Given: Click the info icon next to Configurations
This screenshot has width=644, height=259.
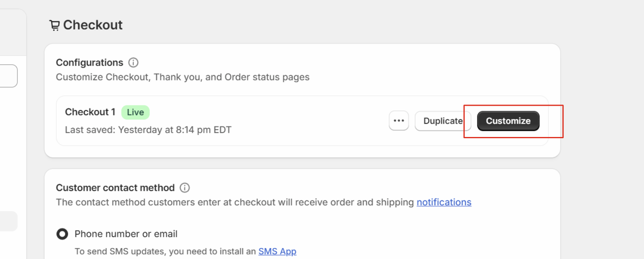Looking at the screenshot, I should [x=133, y=63].
